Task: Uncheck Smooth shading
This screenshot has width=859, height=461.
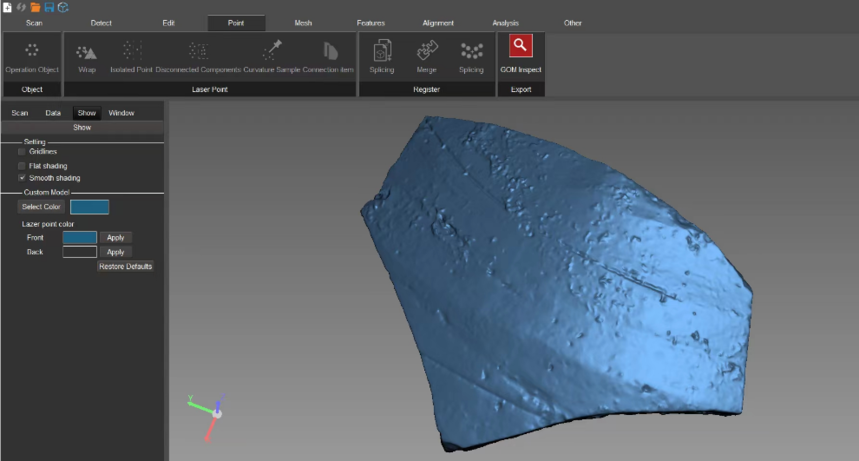Action: click(x=22, y=178)
